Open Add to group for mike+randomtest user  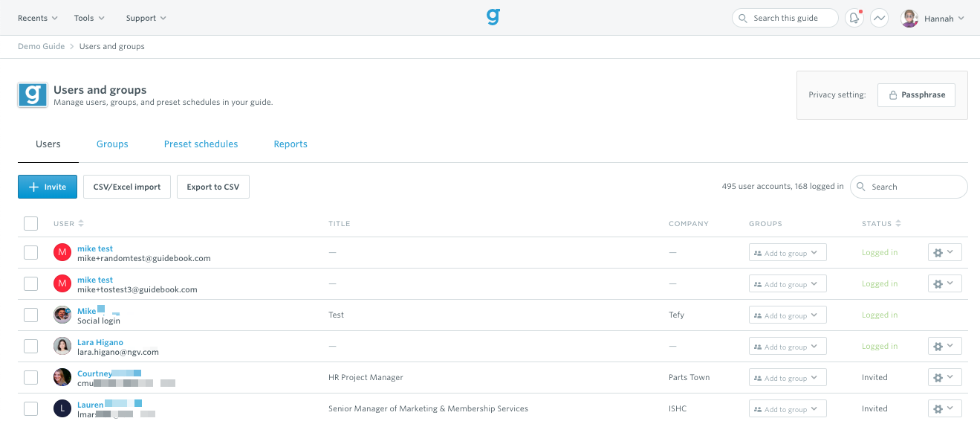pos(788,253)
